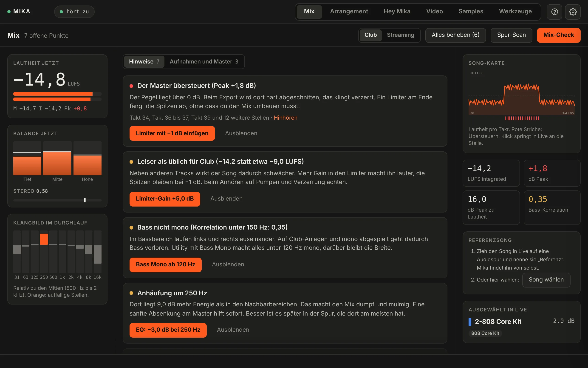
Task: Click the MIKA logo at top left
Action: [19, 11]
